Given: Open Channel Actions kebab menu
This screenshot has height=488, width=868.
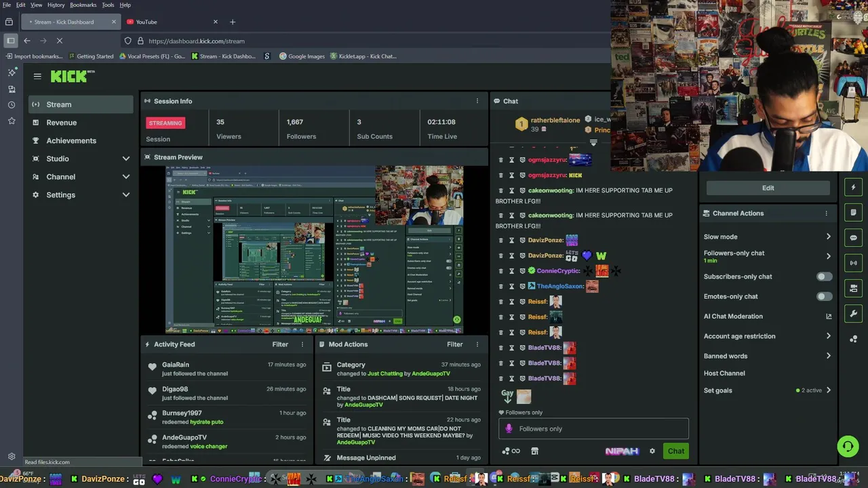Looking at the screenshot, I should click(826, 213).
